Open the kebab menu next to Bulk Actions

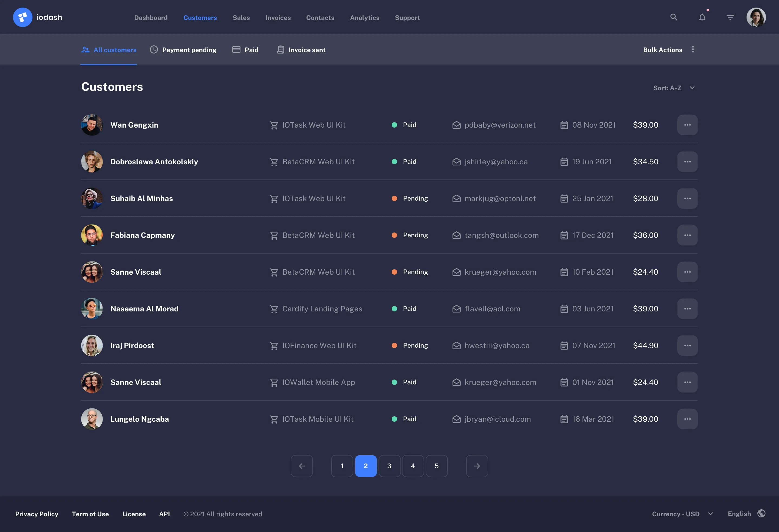tap(693, 49)
